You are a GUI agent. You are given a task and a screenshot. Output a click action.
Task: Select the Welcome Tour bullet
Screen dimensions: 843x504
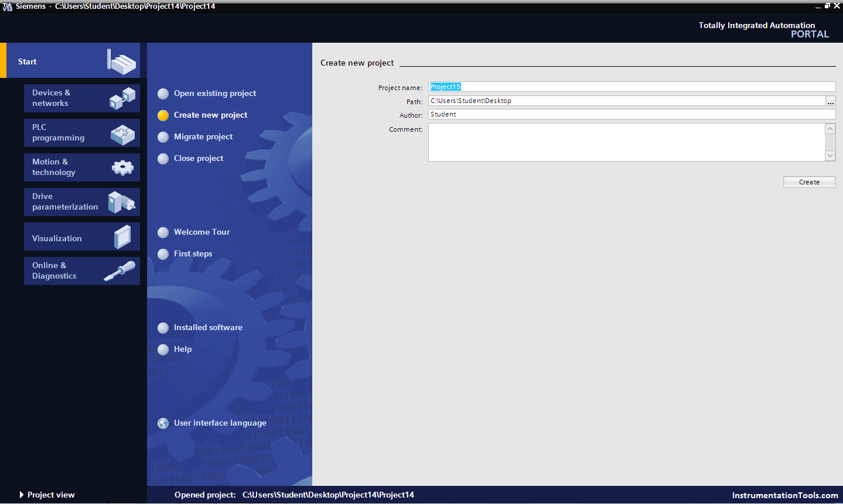pos(163,232)
